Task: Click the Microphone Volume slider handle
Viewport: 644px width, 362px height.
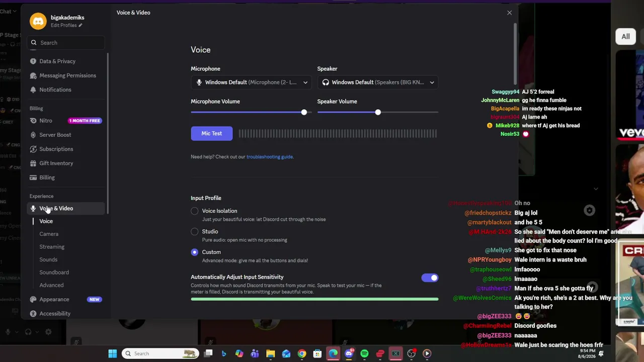Action: tap(304, 112)
